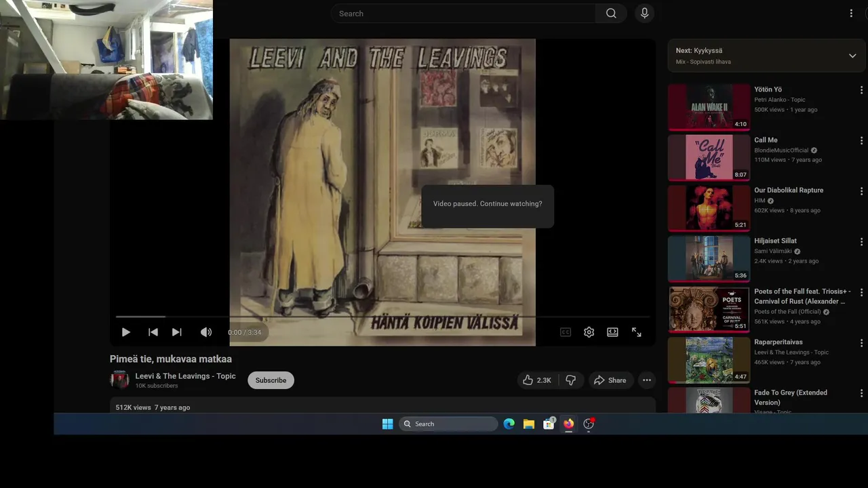Open the Yötön Yö video thumbnail

click(709, 107)
